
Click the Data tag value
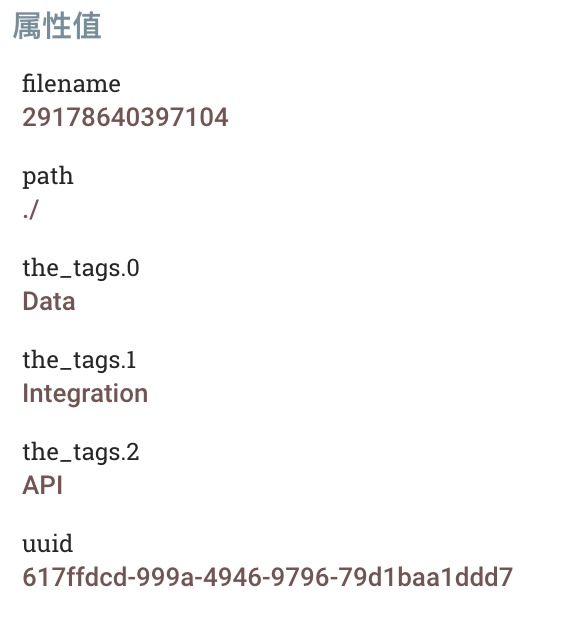49,301
